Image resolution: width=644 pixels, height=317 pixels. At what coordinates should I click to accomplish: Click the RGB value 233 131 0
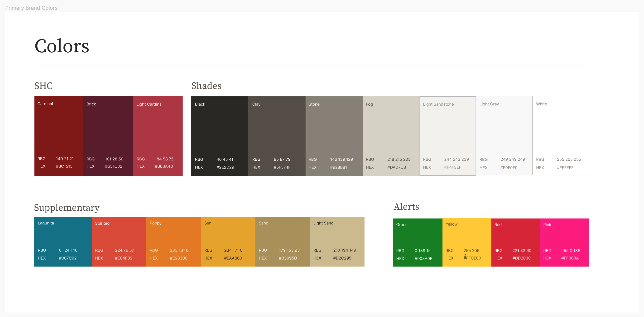tap(179, 250)
